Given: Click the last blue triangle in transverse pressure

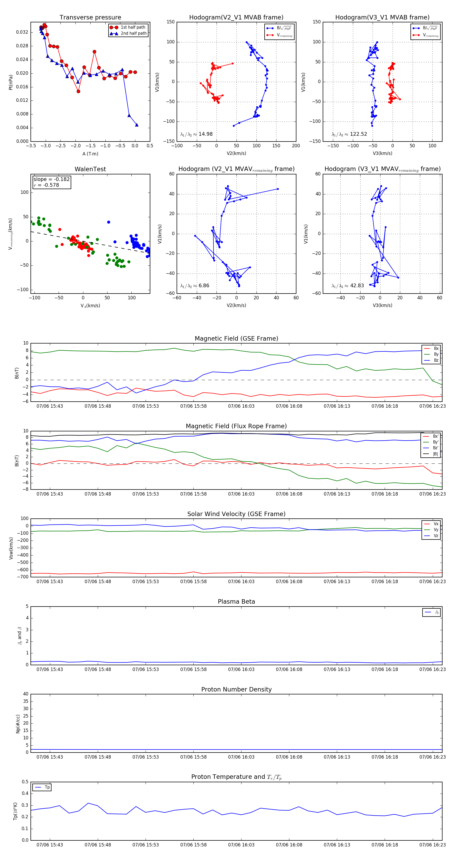Looking at the screenshot, I should 137,125.
